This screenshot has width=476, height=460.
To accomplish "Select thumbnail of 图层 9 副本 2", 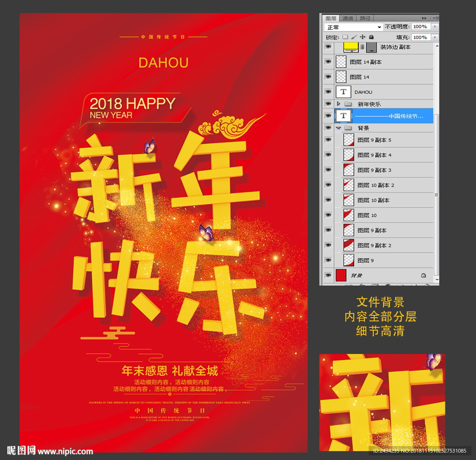I will click(x=349, y=245).
